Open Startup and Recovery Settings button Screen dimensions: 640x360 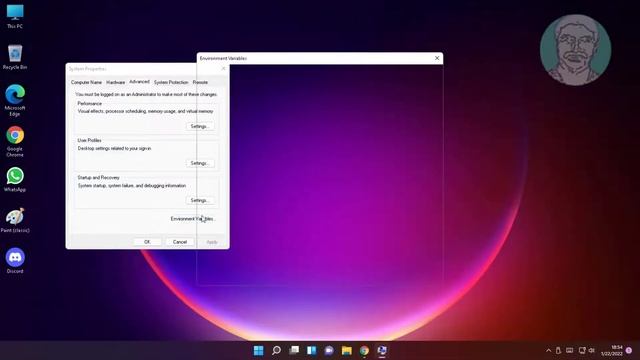[x=200, y=200]
